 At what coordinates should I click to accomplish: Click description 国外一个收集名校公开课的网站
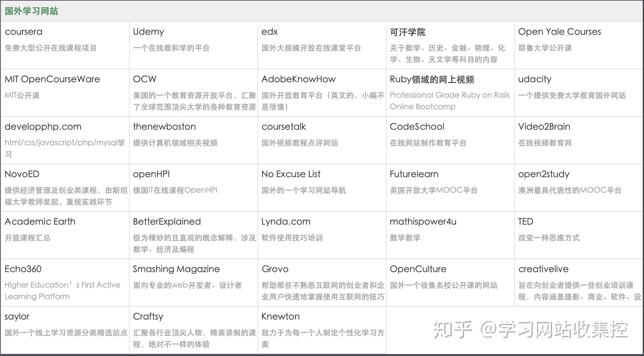coord(443,285)
